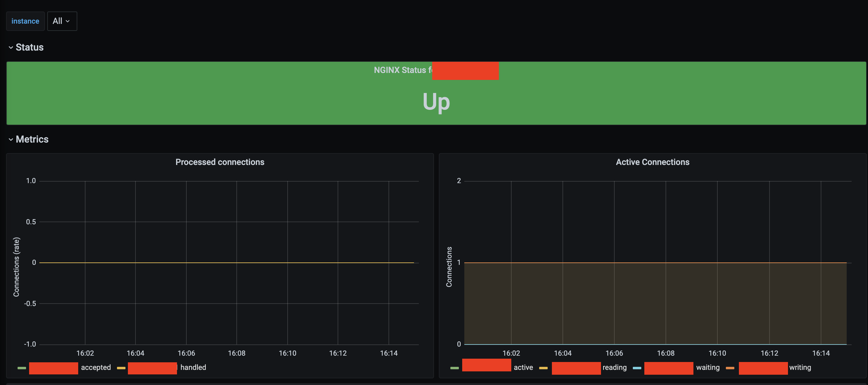Toggle the accepted series legend label
Viewport: 868px width, 385px height.
click(x=96, y=367)
